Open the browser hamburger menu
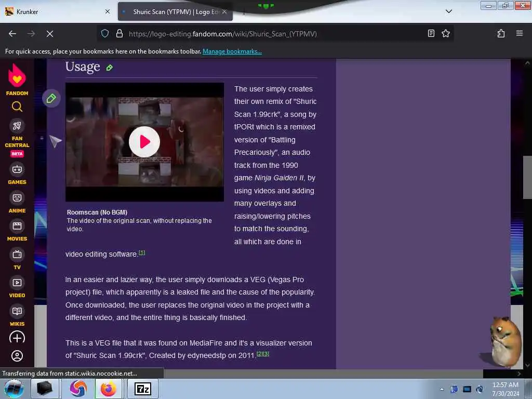Screen dimensions: 532x399 click(519, 33)
